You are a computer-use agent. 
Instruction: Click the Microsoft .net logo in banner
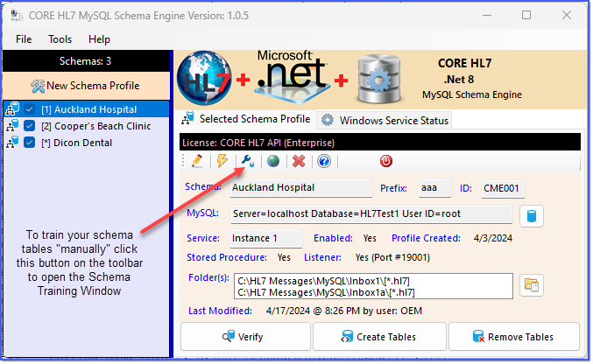[x=291, y=75]
